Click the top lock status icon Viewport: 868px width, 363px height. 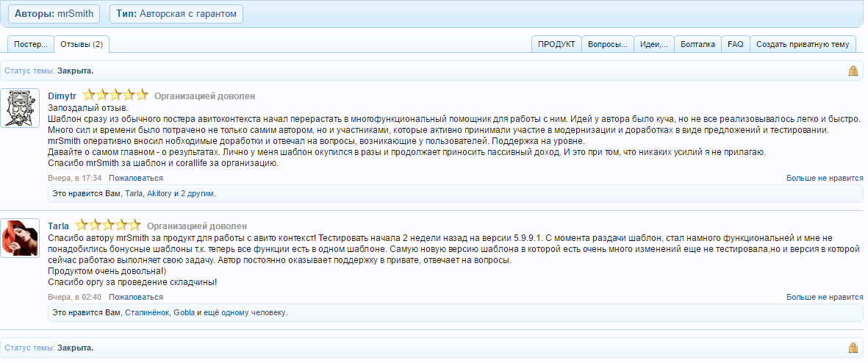point(853,71)
